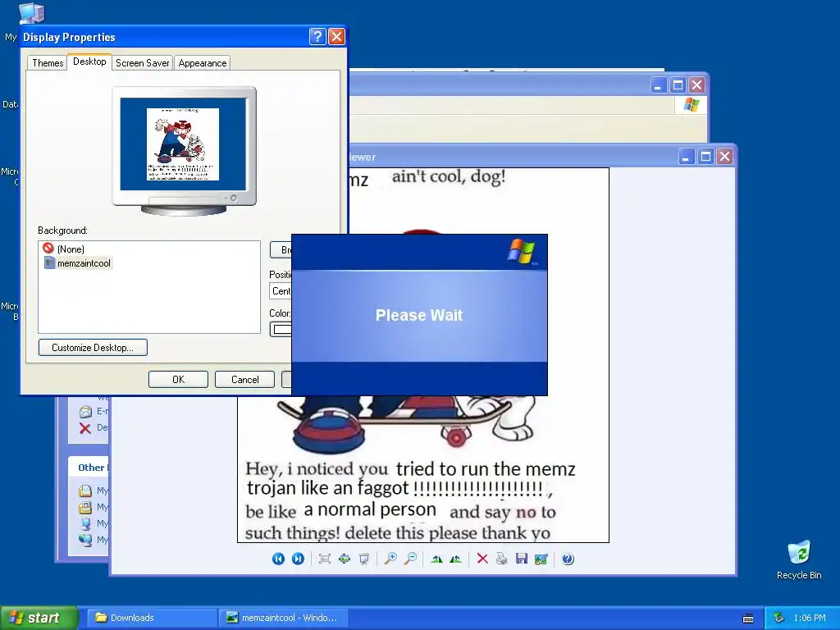Open My Network Places icon under Other Places

pyautogui.click(x=85, y=540)
